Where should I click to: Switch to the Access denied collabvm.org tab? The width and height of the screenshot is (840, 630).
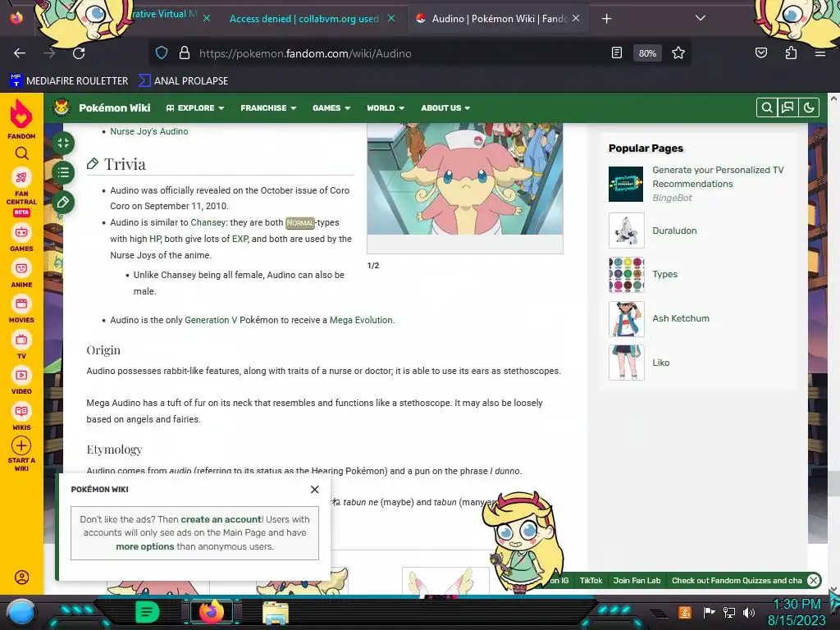click(x=304, y=19)
